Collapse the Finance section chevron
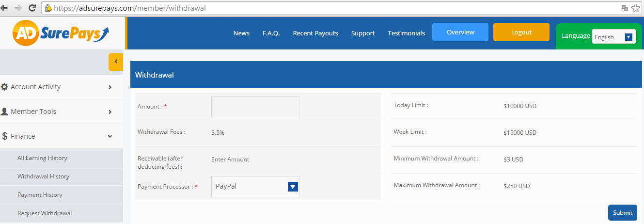 [110, 137]
